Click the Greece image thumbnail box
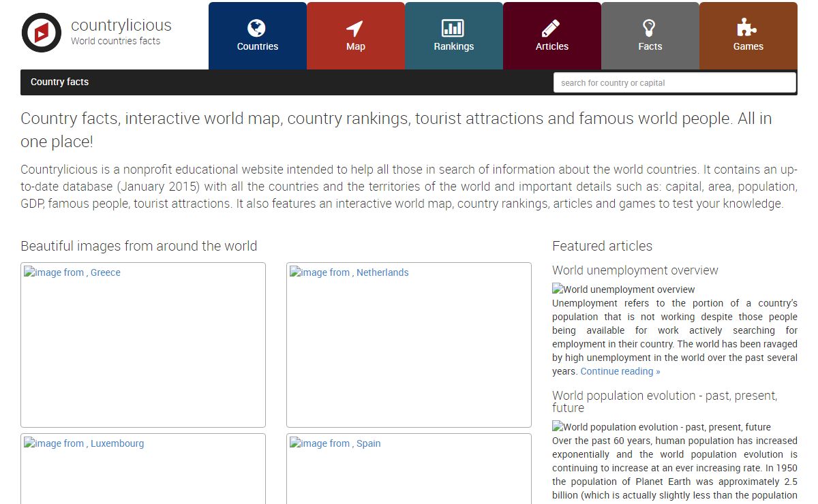 pos(143,345)
